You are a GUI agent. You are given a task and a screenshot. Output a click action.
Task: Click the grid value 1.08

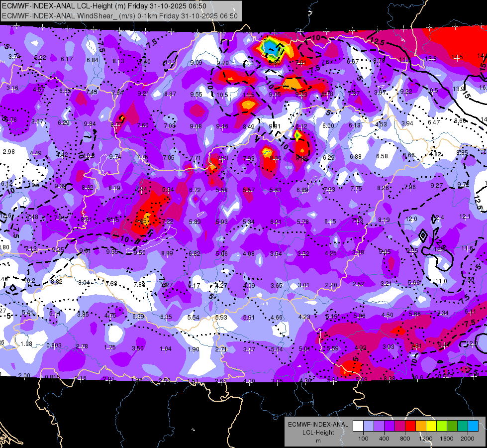pos(26,344)
